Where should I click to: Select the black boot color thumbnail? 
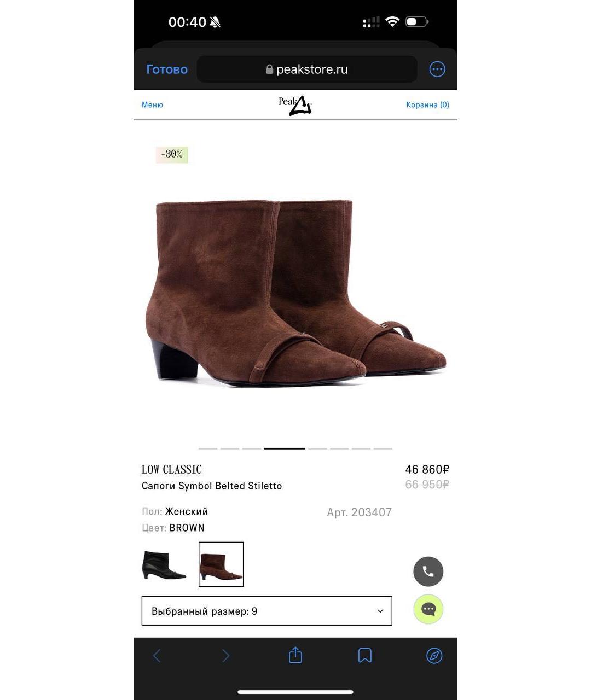click(164, 564)
